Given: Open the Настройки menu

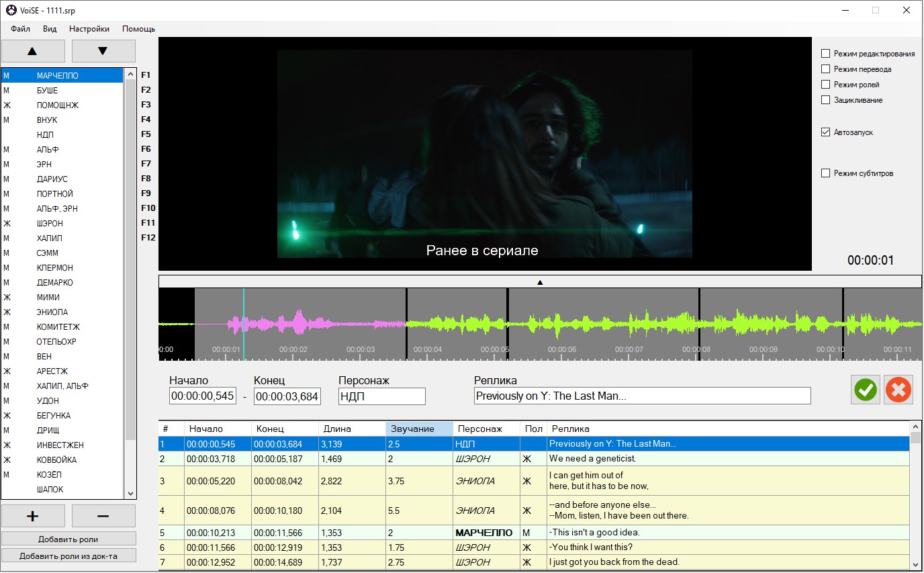Looking at the screenshot, I should click(89, 29).
